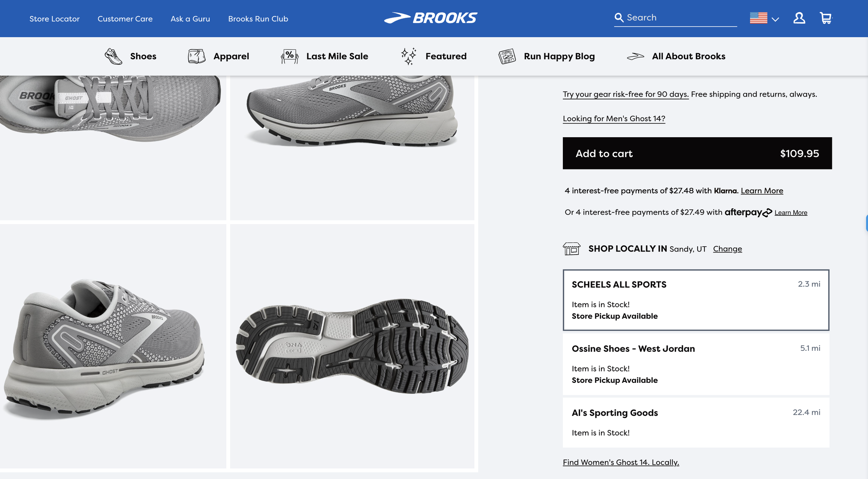Image resolution: width=868 pixels, height=479 pixels.
Task: Open the shoe outsole bottom view image
Action: coord(352,346)
